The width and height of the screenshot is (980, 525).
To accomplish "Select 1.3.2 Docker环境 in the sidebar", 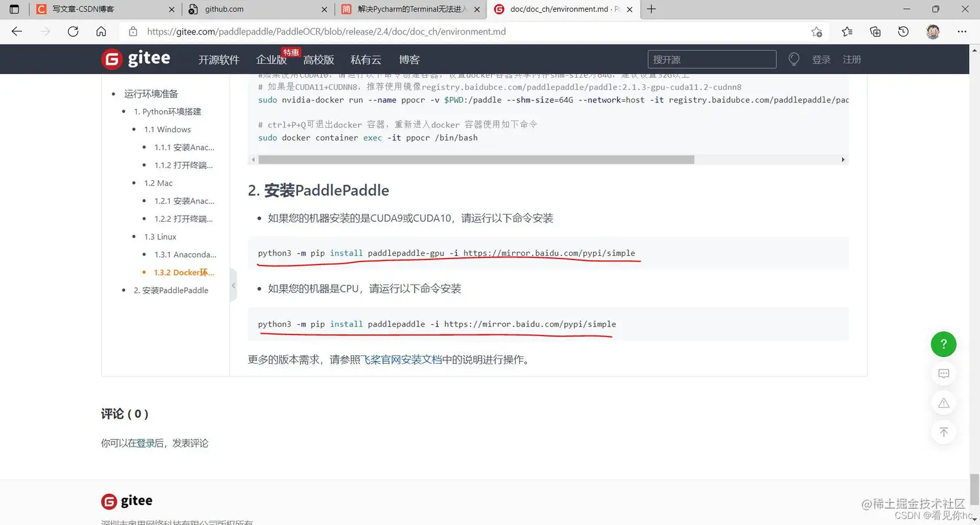I will click(184, 272).
